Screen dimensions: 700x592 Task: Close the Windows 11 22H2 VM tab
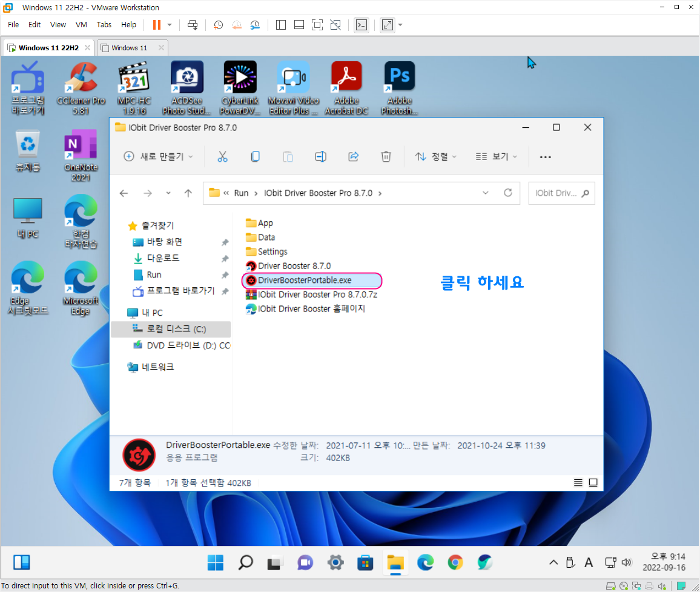pyautogui.click(x=87, y=47)
